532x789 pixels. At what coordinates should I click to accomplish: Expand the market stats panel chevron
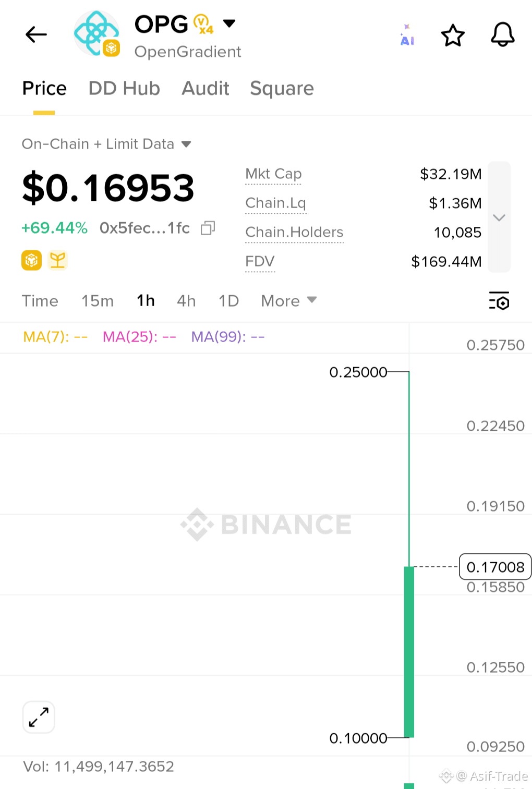pos(499,217)
